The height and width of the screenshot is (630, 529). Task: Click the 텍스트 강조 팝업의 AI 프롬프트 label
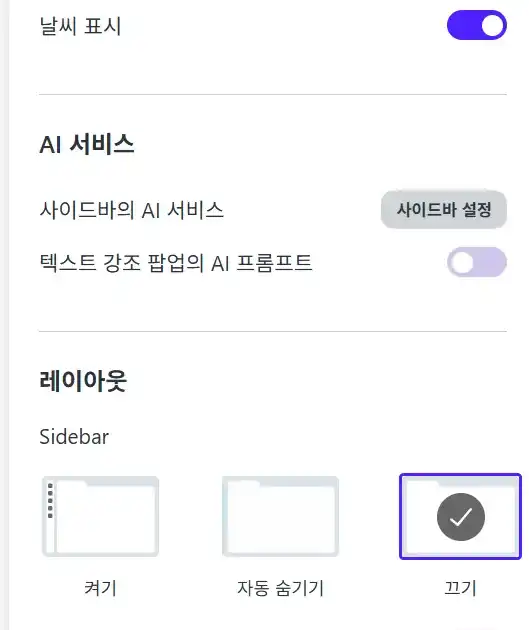(x=176, y=263)
